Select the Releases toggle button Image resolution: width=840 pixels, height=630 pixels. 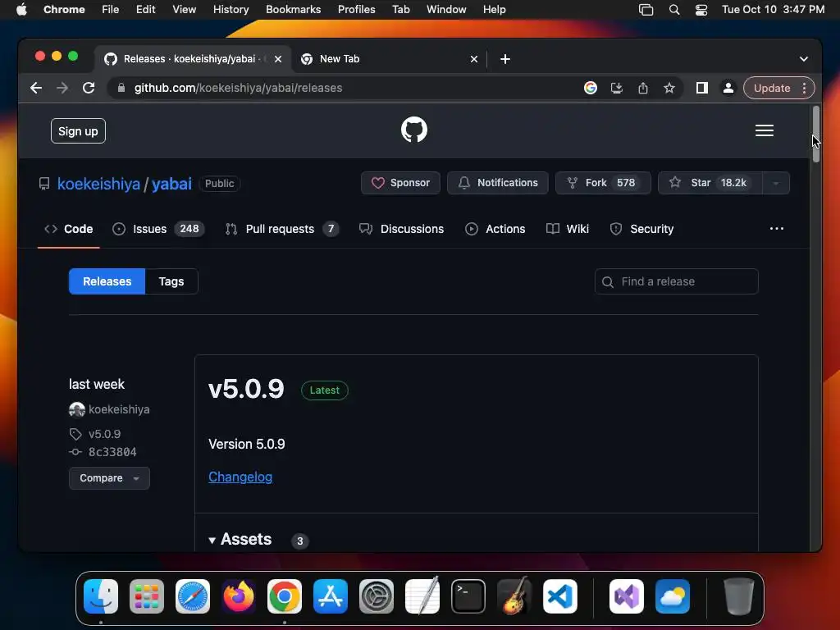click(x=107, y=281)
